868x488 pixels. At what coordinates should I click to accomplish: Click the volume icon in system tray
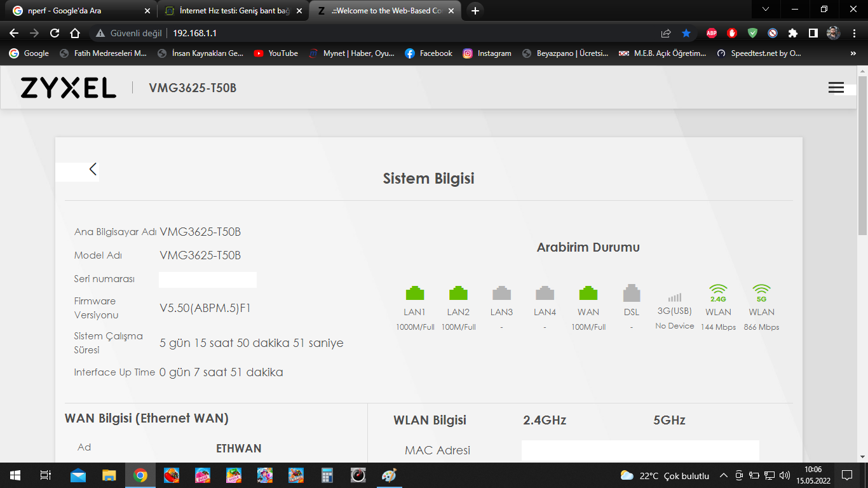pos(784,475)
